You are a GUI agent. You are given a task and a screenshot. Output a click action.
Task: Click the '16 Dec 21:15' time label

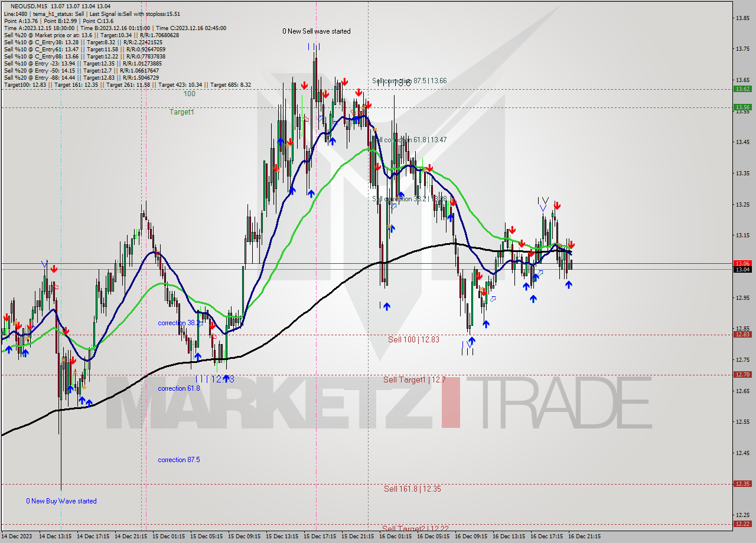(585, 537)
